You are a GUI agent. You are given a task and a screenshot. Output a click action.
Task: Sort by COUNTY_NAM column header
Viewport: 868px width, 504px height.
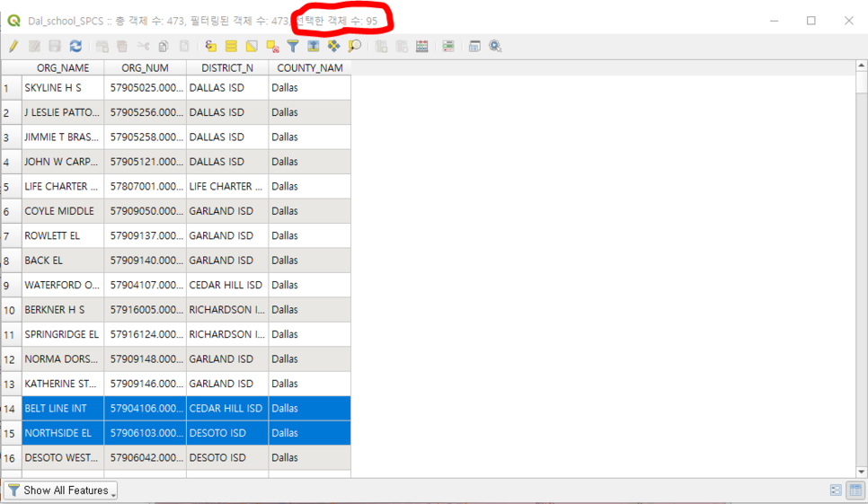[309, 68]
